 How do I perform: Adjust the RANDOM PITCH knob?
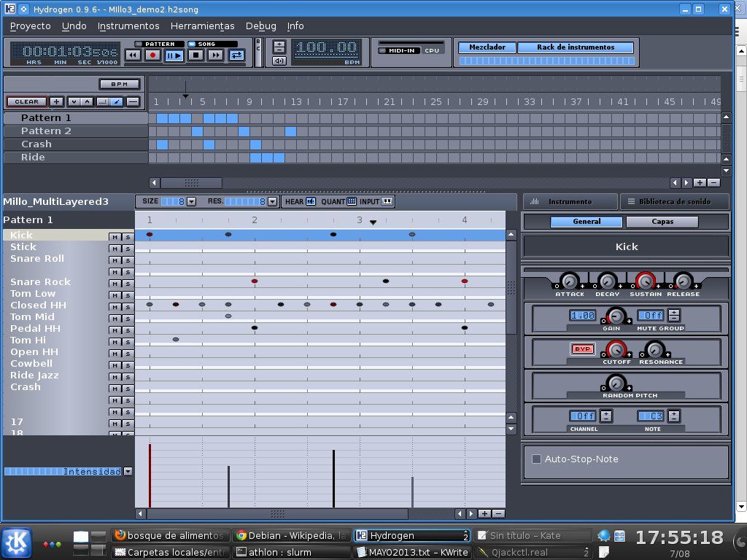pos(616,383)
